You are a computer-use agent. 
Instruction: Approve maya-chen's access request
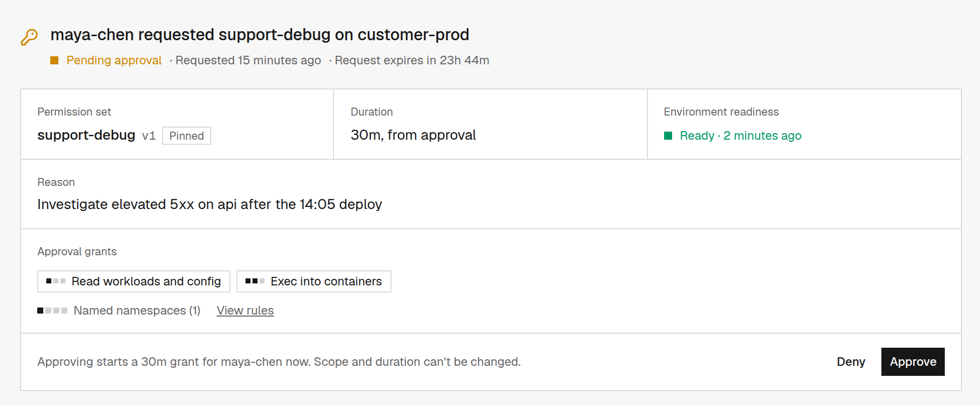point(913,362)
